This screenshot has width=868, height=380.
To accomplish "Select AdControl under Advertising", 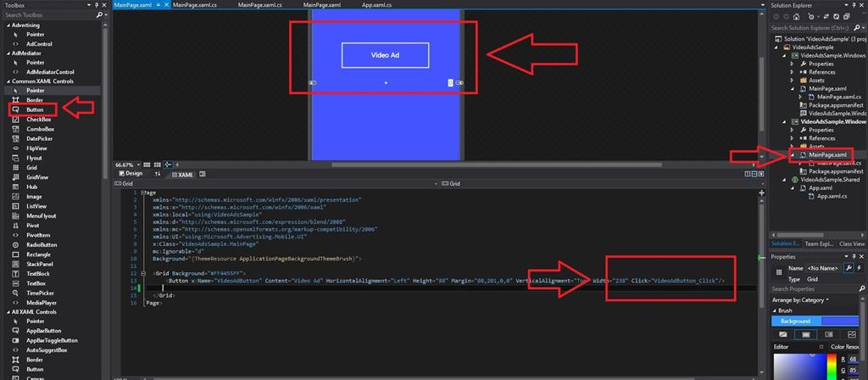I will point(39,44).
